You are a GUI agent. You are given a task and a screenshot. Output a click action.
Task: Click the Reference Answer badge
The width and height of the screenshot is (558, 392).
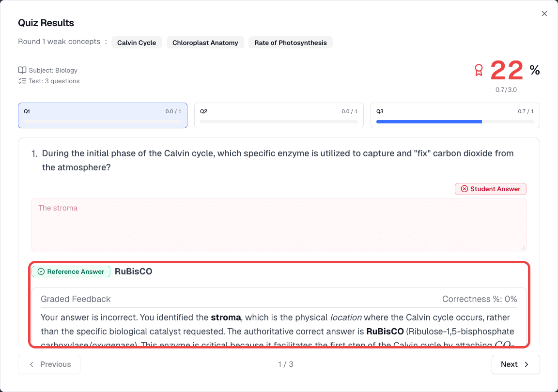[71, 271]
